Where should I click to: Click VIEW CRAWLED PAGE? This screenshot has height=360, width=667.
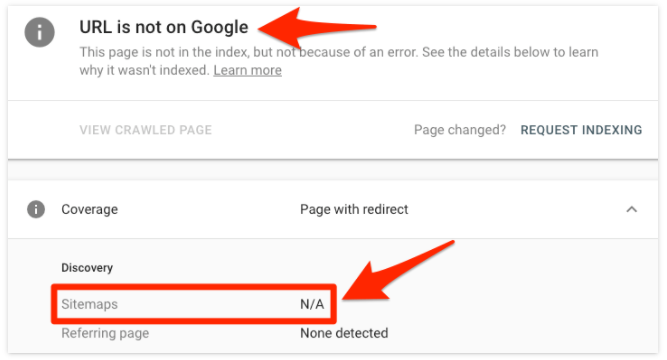pyautogui.click(x=145, y=130)
